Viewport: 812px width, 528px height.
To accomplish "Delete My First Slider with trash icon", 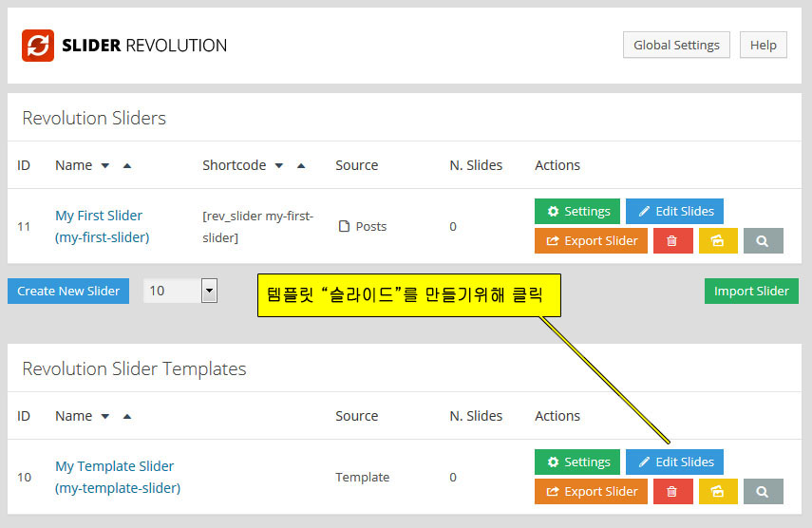I will click(x=672, y=241).
